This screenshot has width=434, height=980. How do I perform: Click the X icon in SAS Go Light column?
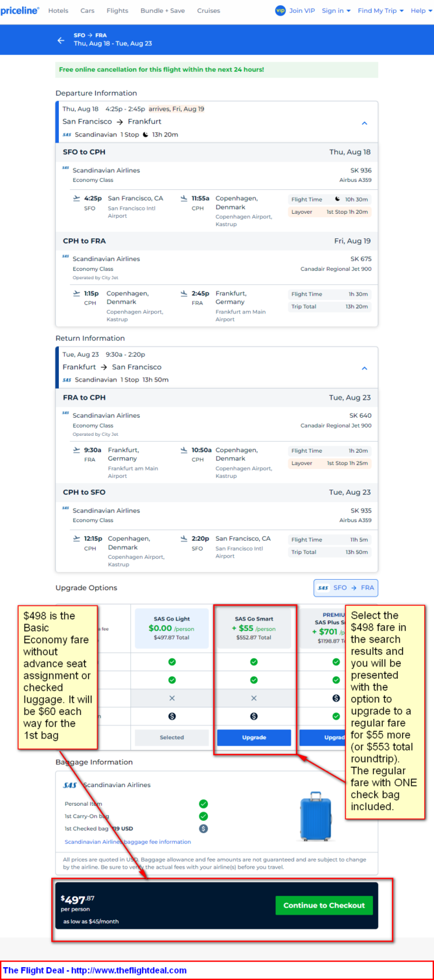point(172,698)
